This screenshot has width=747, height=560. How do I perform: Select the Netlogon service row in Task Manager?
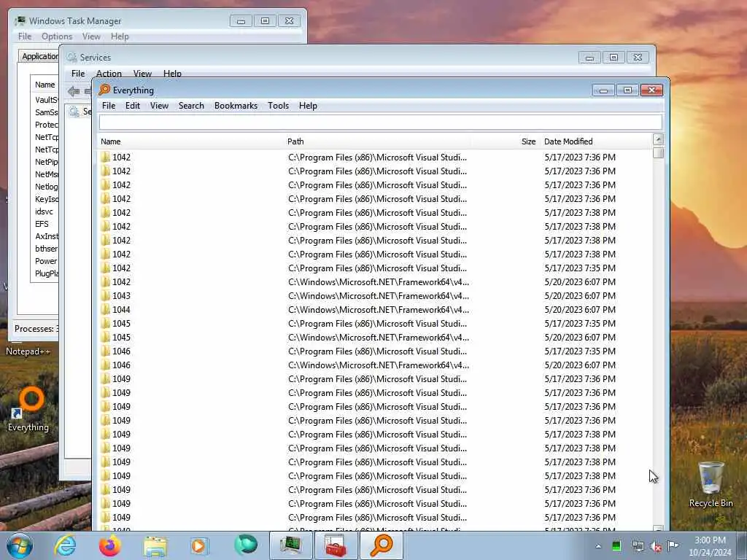click(x=46, y=187)
